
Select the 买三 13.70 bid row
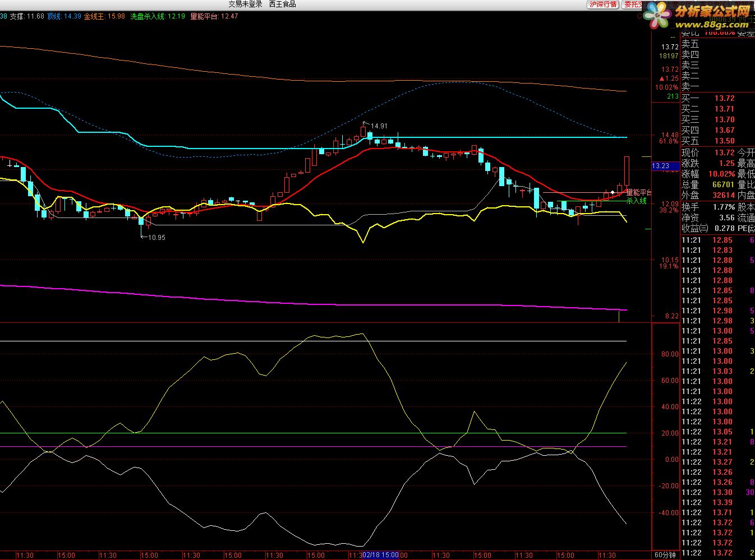(717, 119)
